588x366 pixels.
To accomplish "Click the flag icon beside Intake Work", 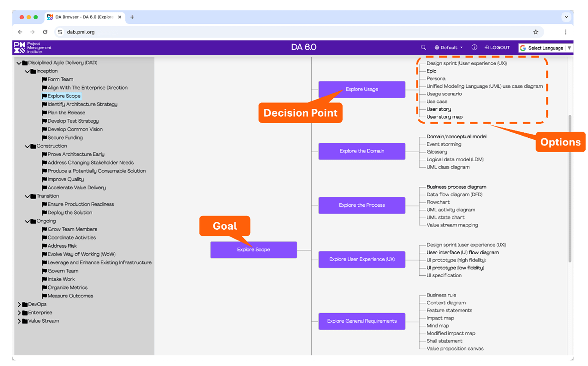I will [x=44, y=279].
